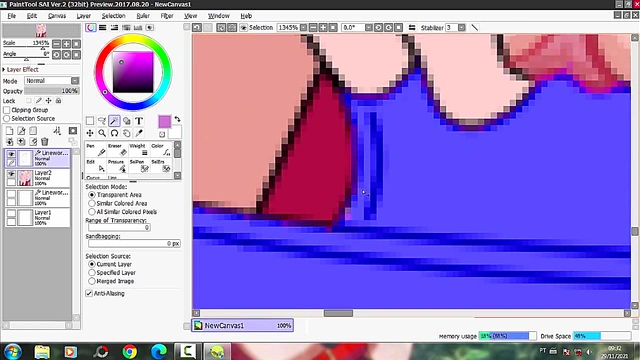Select the Rotate view tool
Image resolution: width=640 pixels, height=360 pixels.
tap(114, 133)
